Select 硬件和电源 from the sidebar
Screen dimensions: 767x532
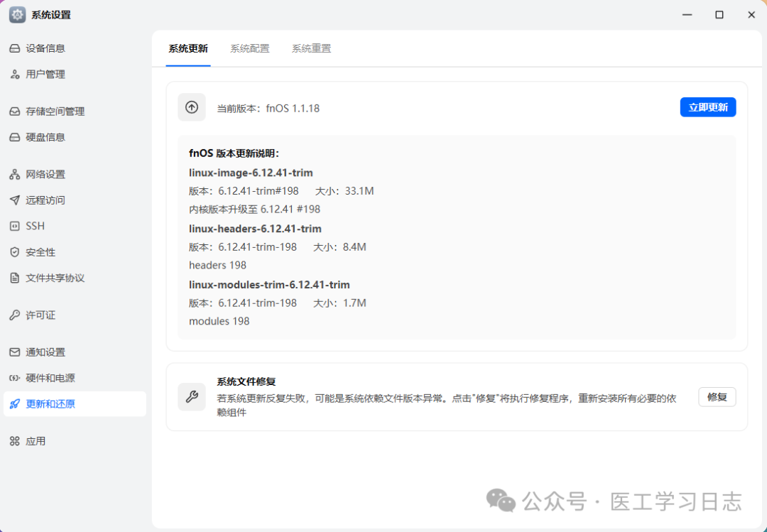click(x=50, y=378)
